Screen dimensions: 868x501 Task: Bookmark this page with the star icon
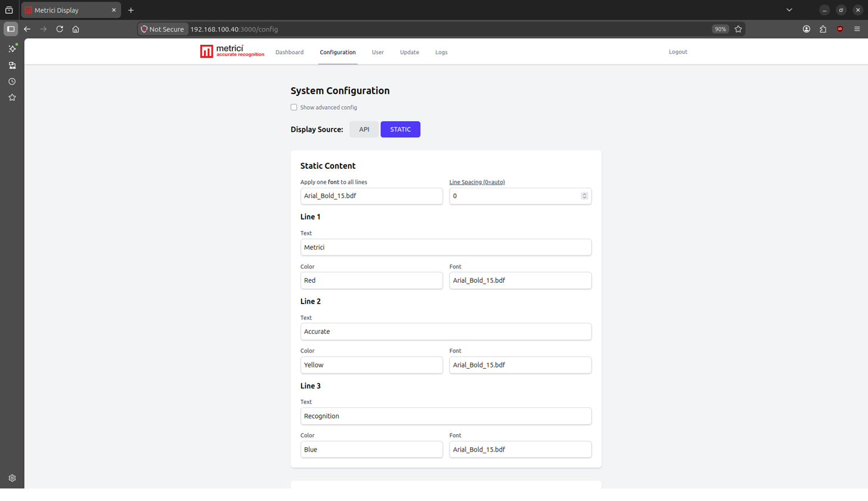[x=738, y=29]
